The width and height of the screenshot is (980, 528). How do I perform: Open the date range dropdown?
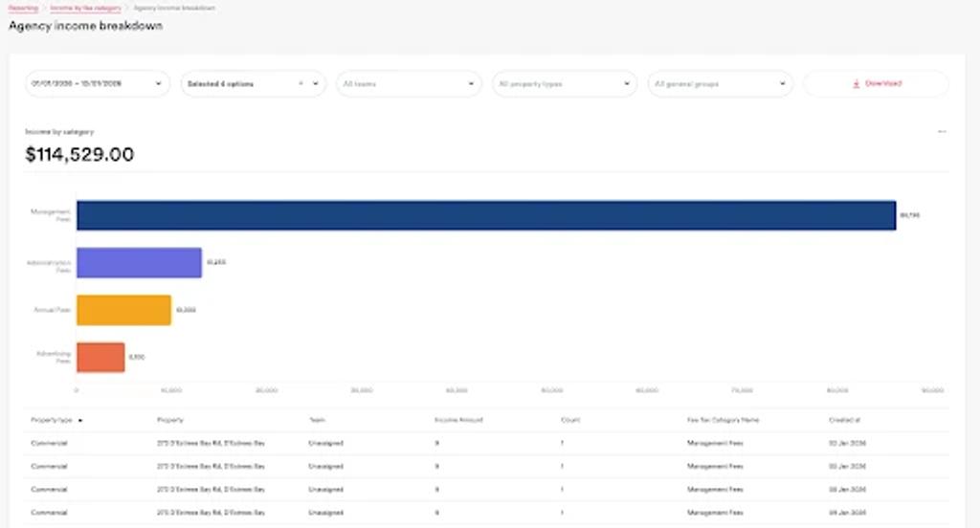[97, 84]
